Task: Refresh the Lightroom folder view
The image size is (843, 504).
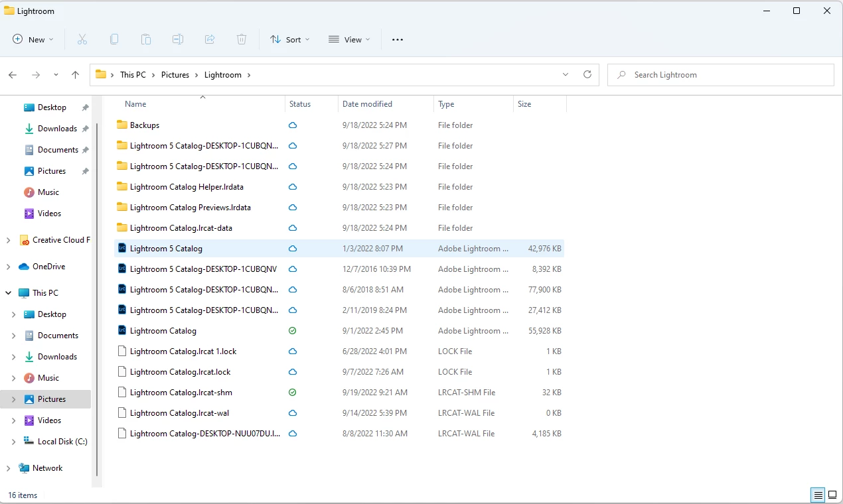Action: click(x=587, y=75)
